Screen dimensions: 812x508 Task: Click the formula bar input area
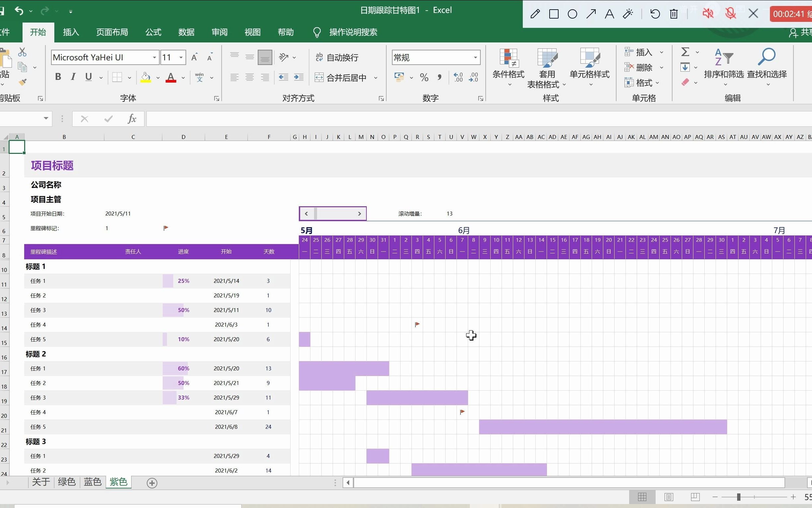point(479,119)
